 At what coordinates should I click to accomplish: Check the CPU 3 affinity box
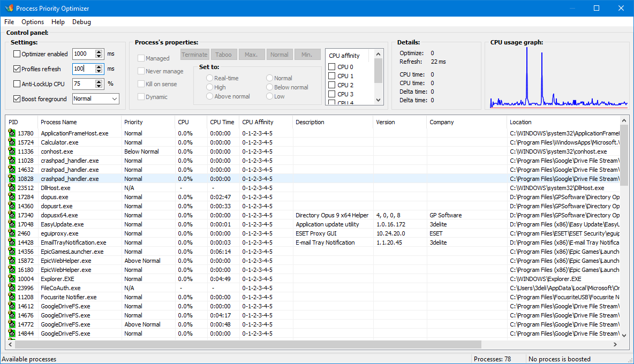pyautogui.click(x=332, y=94)
